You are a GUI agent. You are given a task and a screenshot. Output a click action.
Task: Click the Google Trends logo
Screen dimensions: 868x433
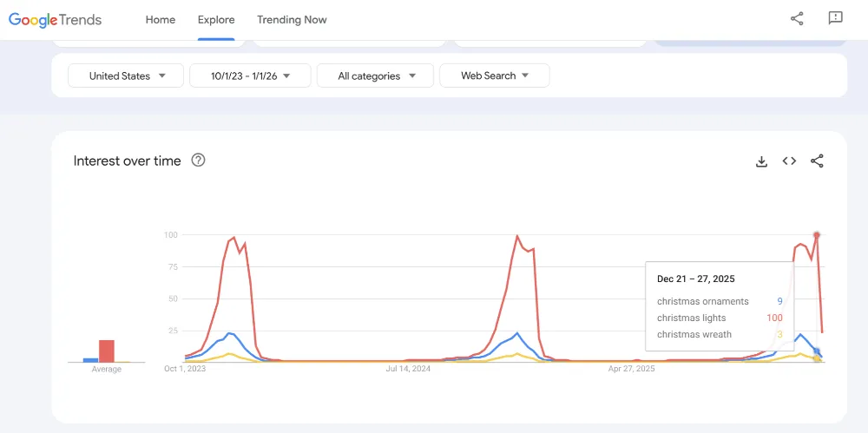click(x=55, y=20)
